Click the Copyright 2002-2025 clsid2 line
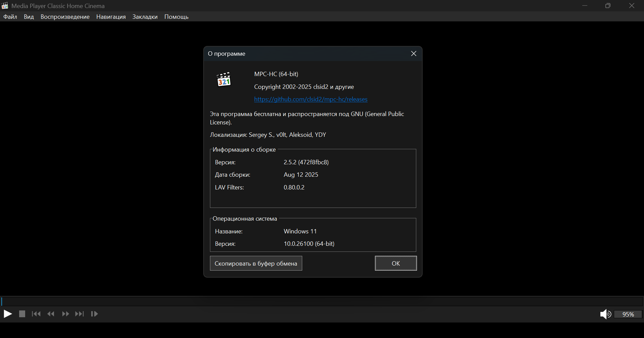Viewport: 644px width, 338px height. pos(304,87)
